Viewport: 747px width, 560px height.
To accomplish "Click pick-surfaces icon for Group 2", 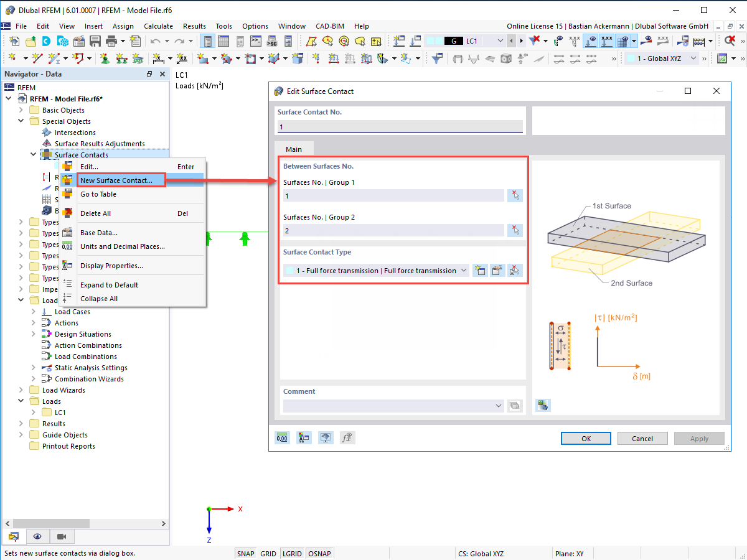I will pyautogui.click(x=515, y=230).
